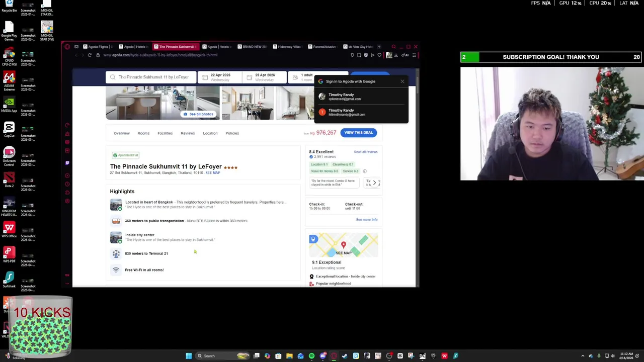The image size is (644, 362).
Task: Open the NVIDIA App desktop icon
Action: click(x=9, y=104)
